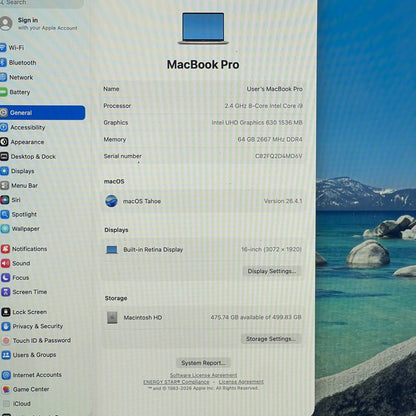Open the Software License Agreement link
Screen dimensions: 416x416
(x=203, y=375)
